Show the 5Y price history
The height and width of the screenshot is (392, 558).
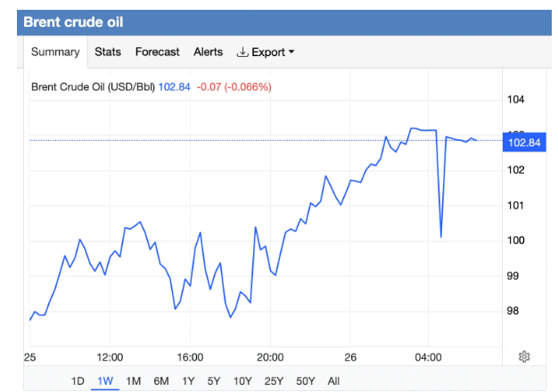[x=214, y=381]
